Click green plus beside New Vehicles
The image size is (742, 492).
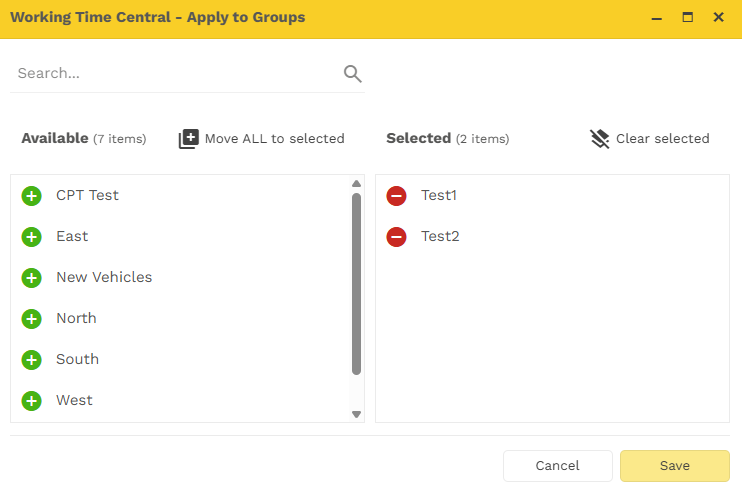pyautogui.click(x=31, y=278)
